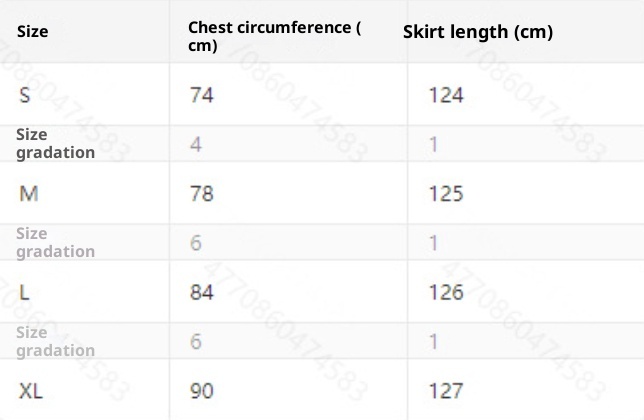644x420 pixels.
Task: Select the S size row label
Action: (x=25, y=95)
